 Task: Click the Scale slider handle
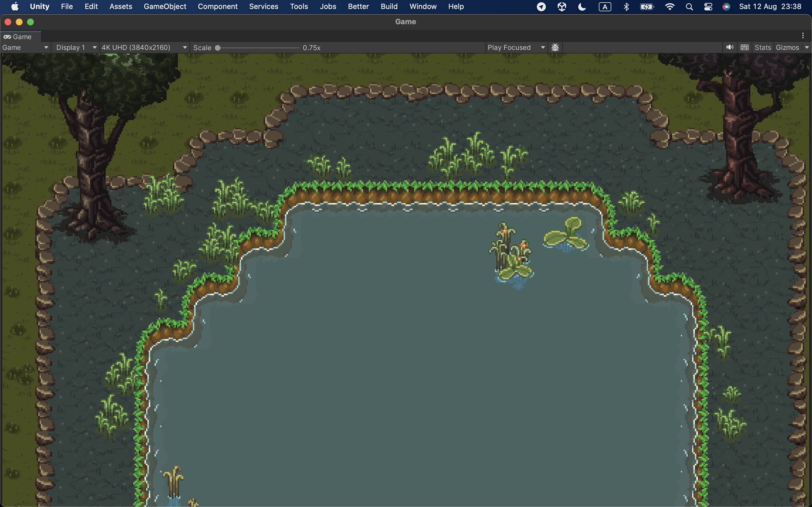[x=217, y=48]
